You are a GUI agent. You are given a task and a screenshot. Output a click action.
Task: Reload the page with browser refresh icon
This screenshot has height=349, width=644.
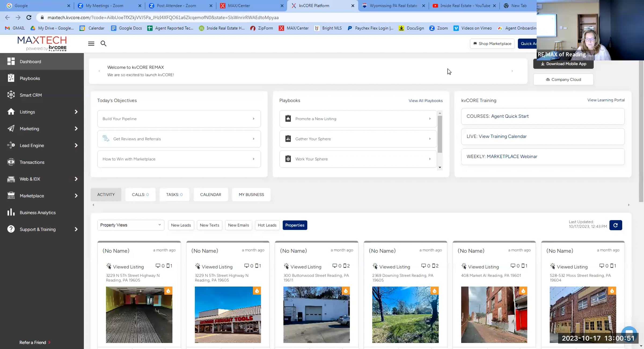[29, 17]
